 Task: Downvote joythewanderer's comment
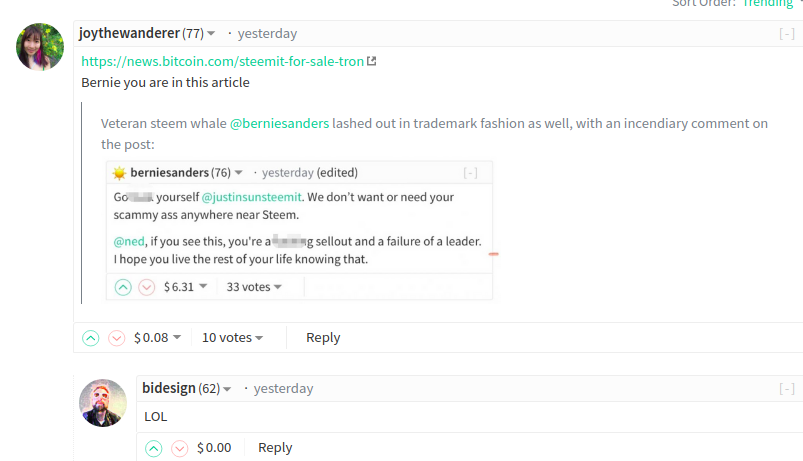[117, 338]
